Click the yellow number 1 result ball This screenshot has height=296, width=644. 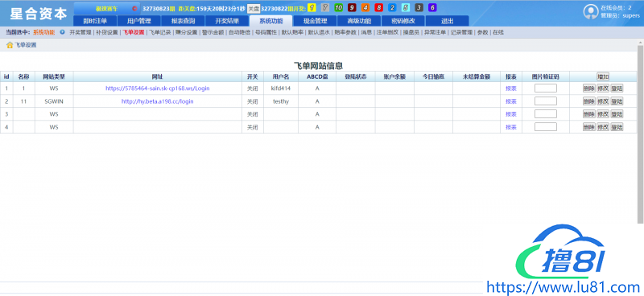coord(312,8)
